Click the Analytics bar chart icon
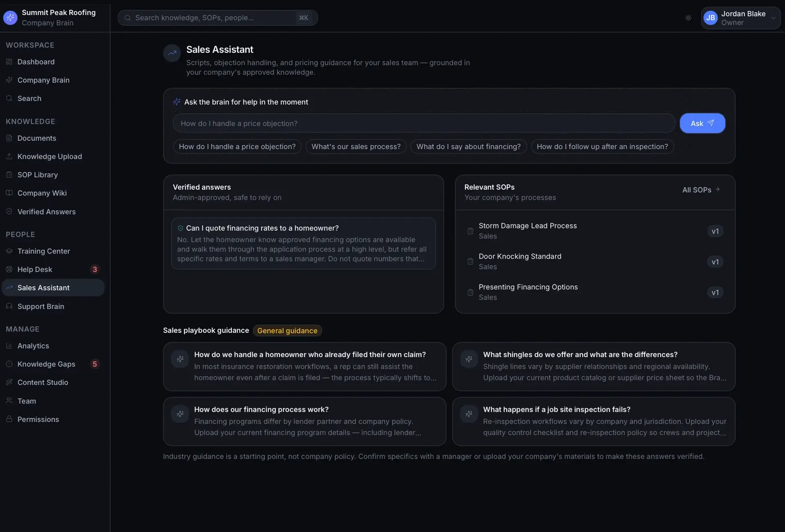The image size is (785, 532). tap(9, 346)
